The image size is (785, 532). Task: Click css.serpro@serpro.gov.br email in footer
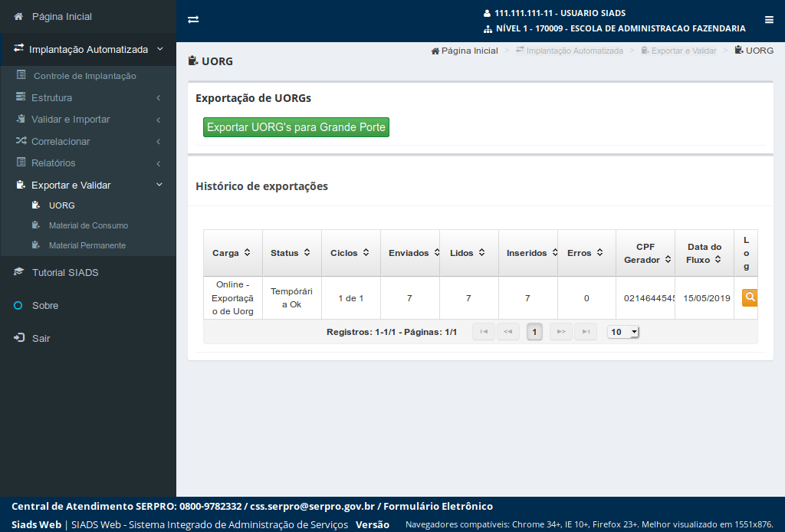click(x=313, y=506)
